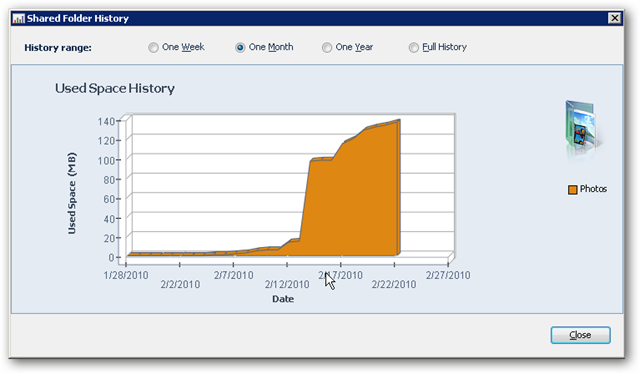
Task: Click the 140 value on the Y axis
Action: click(x=106, y=121)
